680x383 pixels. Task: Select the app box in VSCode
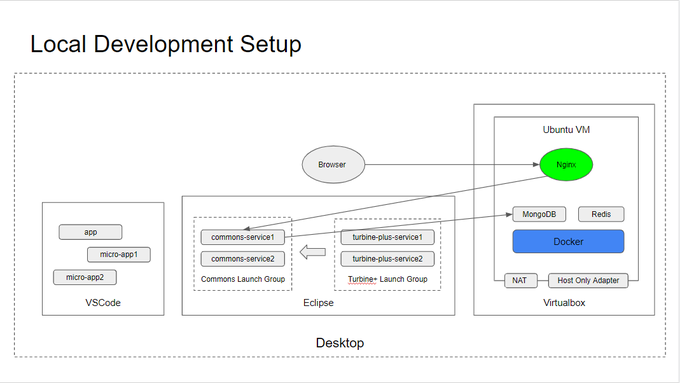point(91,232)
